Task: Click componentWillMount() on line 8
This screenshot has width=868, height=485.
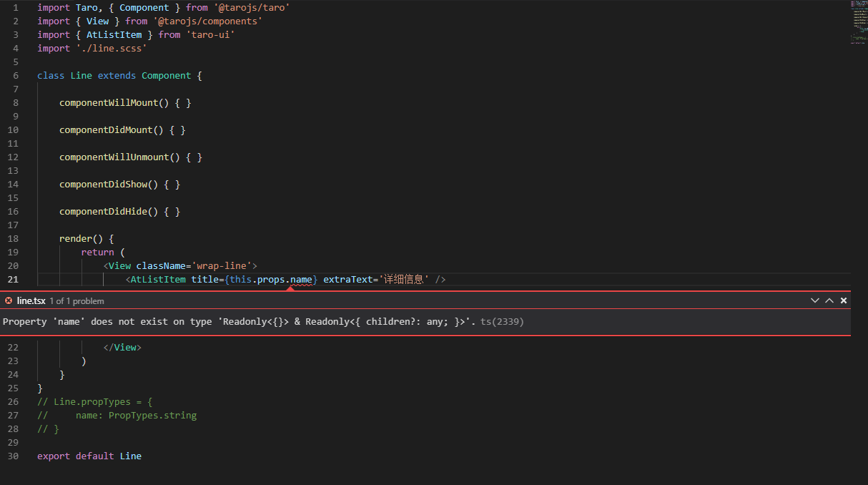Action: (x=114, y=102)
